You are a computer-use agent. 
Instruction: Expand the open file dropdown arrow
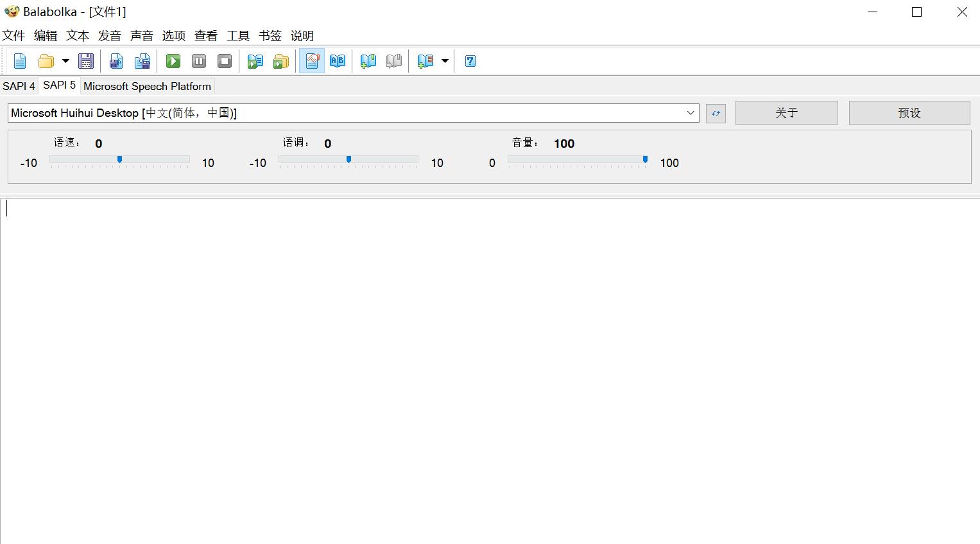click(65, 61)
